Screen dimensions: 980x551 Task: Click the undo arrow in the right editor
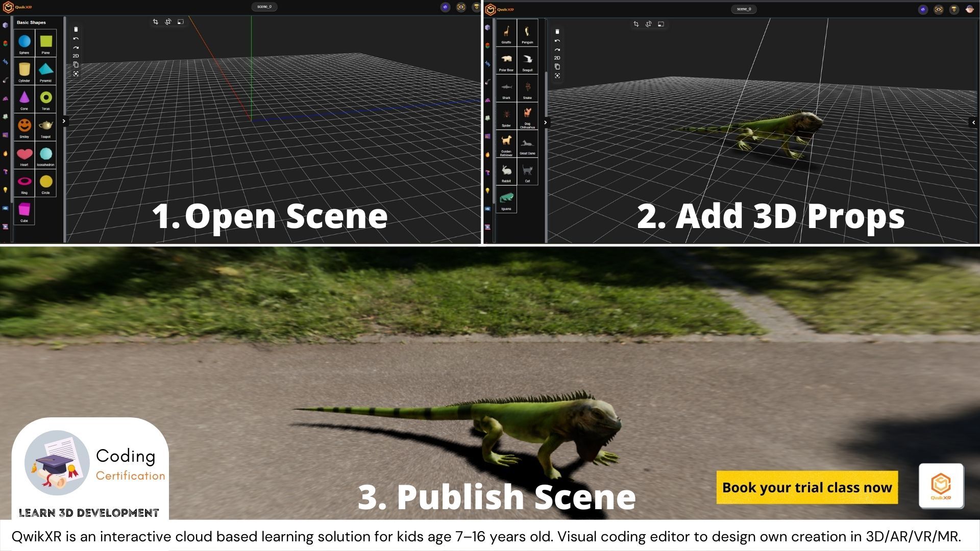557,41
